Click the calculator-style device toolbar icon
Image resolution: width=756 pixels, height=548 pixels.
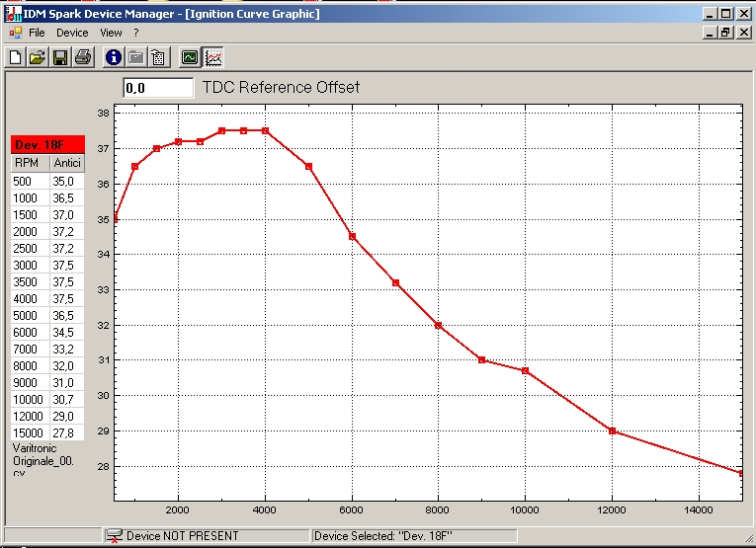tap(158, 57)
